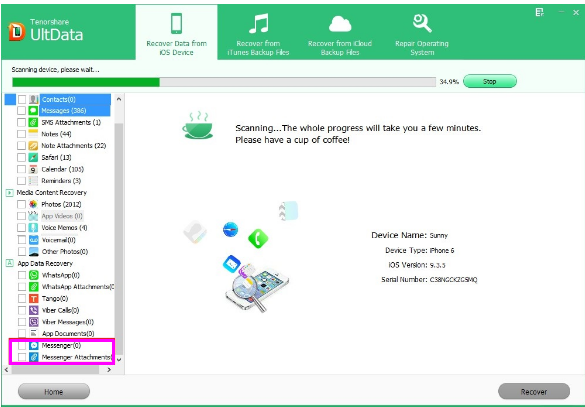Select the WhatsApp(0) checkbox
Viewport: 585px width, 407px height.
pos(22,275)
